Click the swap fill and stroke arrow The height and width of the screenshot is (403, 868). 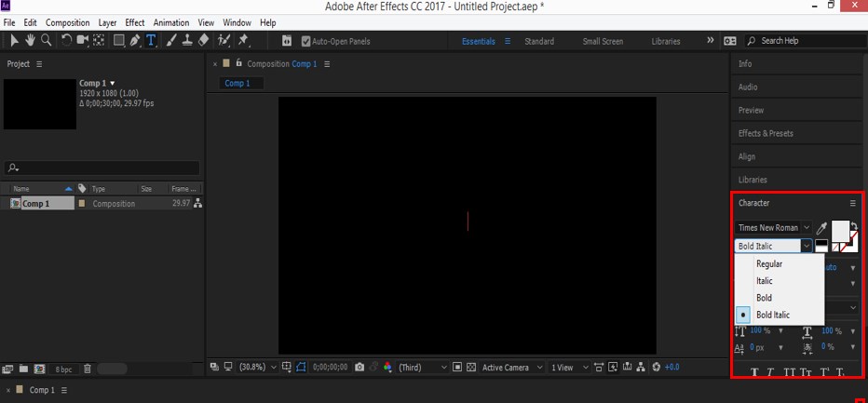854,226
